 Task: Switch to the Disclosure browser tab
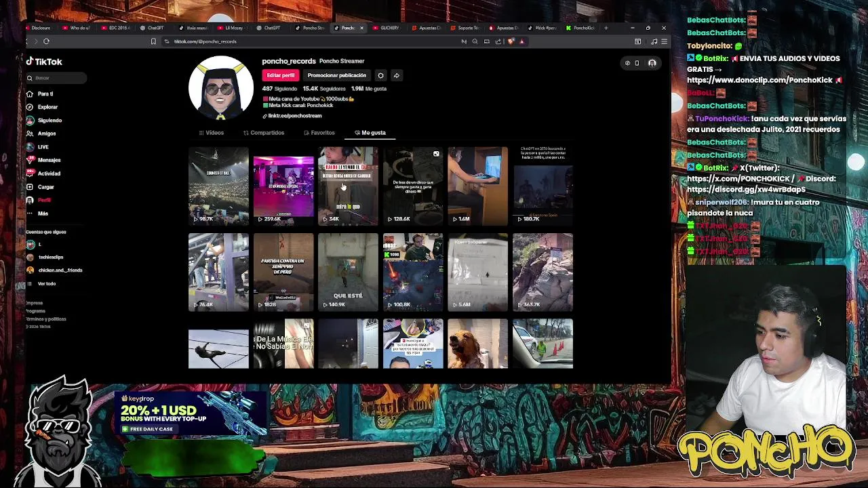coord(39,28)
